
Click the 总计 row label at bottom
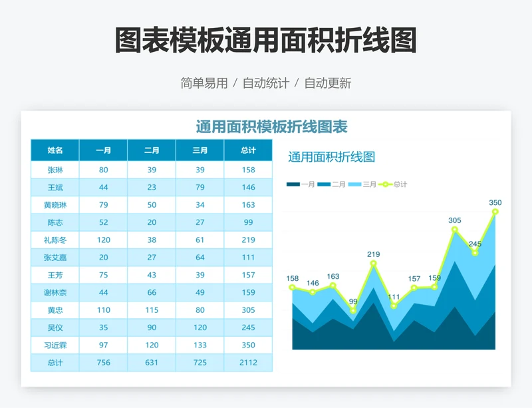[x=55, y=363]
